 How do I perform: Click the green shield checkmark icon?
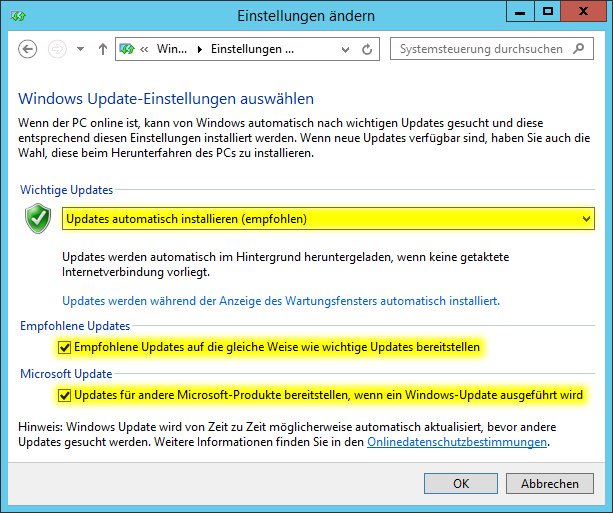pyautogui.click(x=38, y=219)
